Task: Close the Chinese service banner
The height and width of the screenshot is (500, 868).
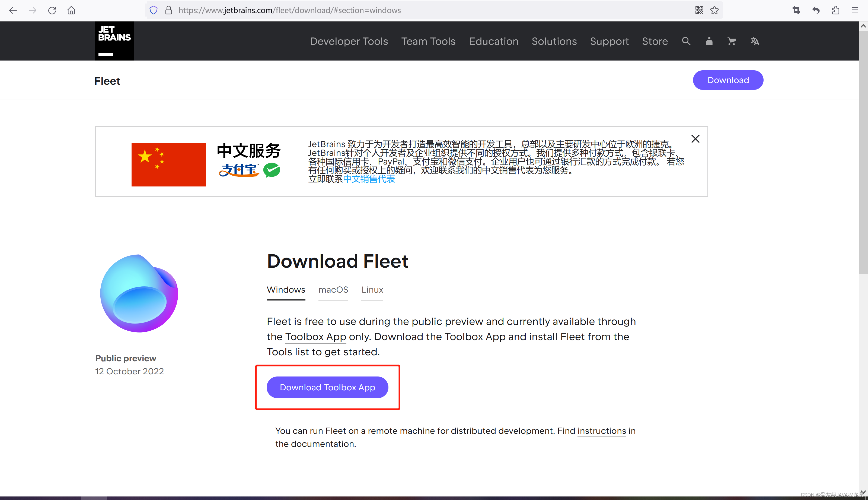Action: [x=695, y=139]
